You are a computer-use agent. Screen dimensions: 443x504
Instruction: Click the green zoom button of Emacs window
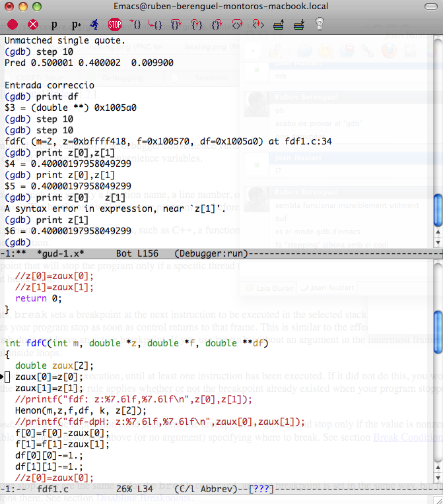point(37,7)
